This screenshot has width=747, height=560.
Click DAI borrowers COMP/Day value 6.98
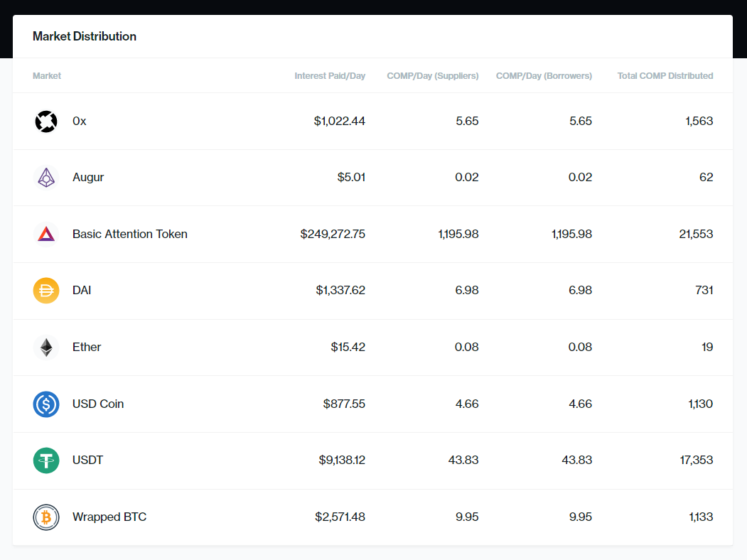point(580,290)
